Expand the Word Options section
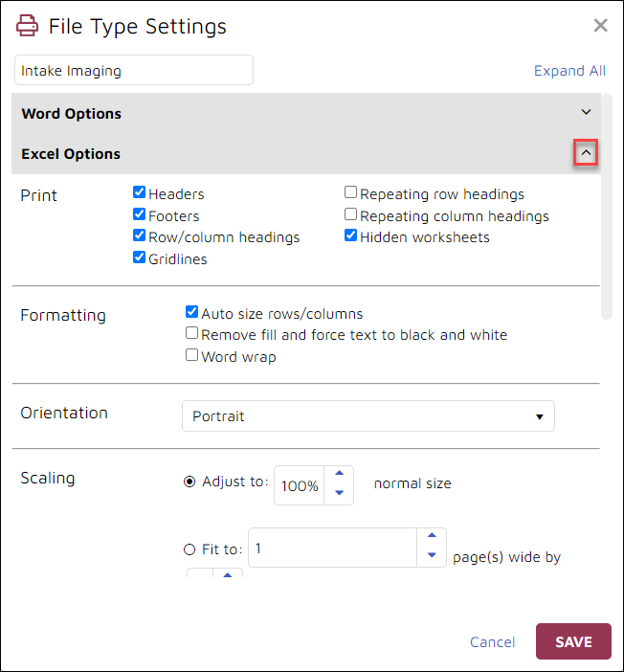 pyautogui.click(x=586, y=112)
